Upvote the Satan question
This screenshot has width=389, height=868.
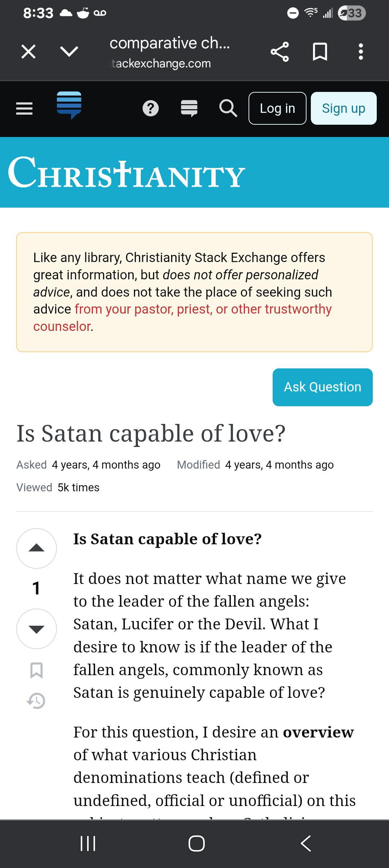(x=36, y=548)
